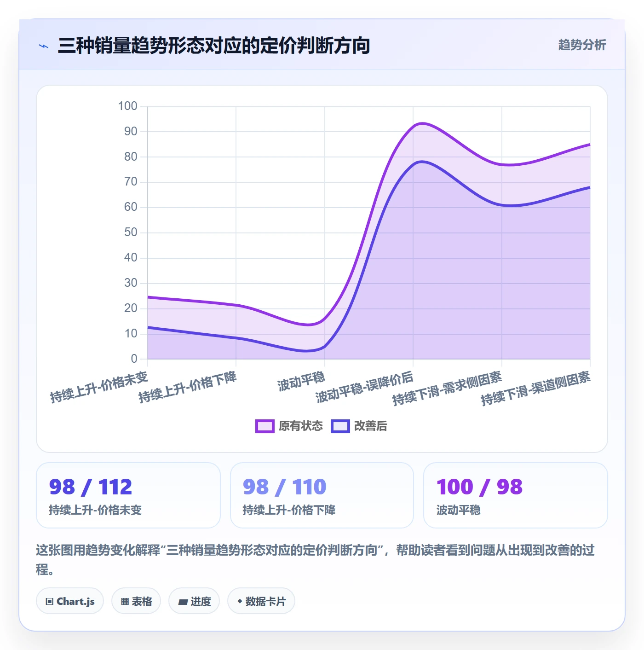Click the y-axis value 100
Image resolution: width=644 pixels, height=650 pixels.
(127, 106)
